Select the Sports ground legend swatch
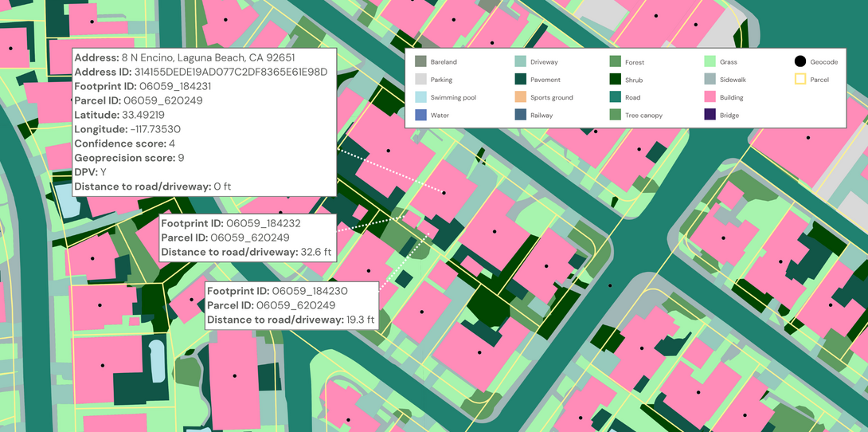 pyautogui.click(x=520, y=97)
